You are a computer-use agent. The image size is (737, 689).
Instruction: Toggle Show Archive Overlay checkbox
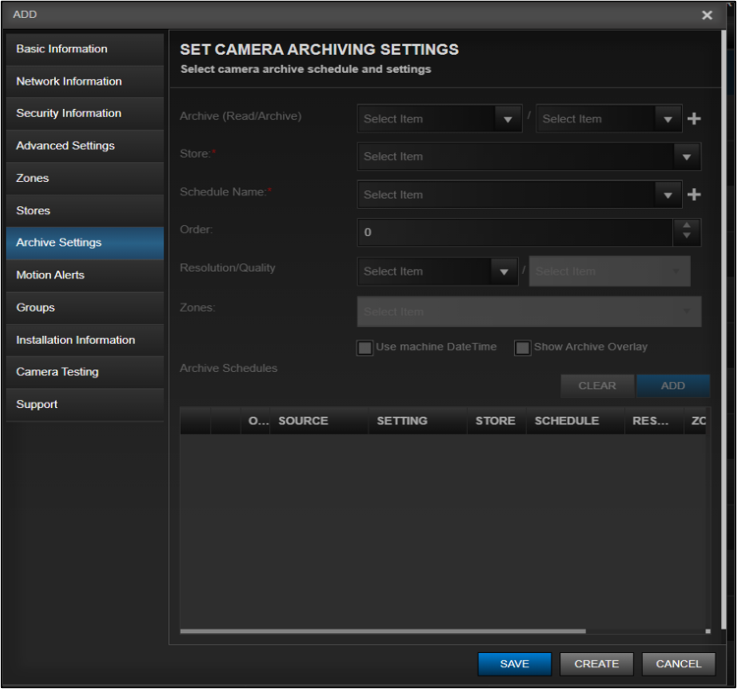pos(522,347)
